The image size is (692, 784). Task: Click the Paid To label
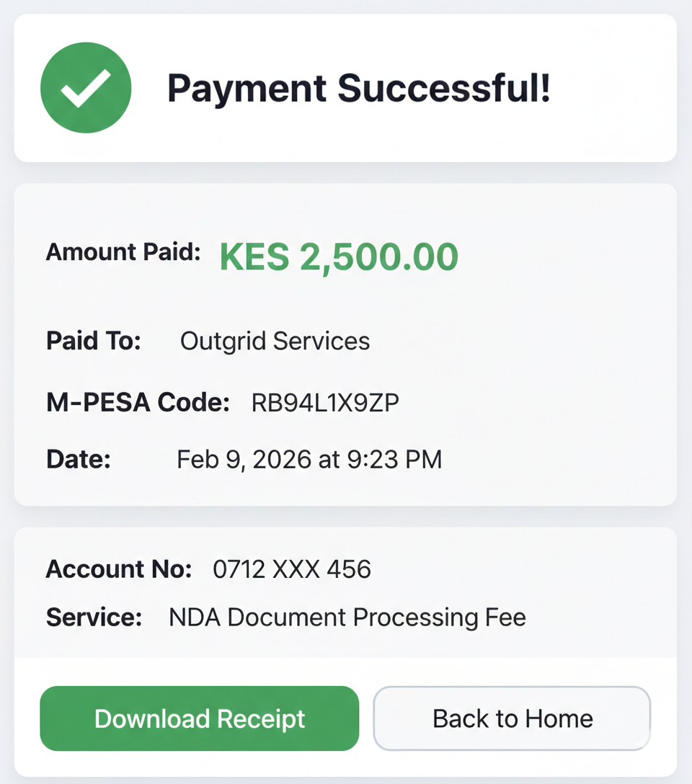click(x=94, y=341)
